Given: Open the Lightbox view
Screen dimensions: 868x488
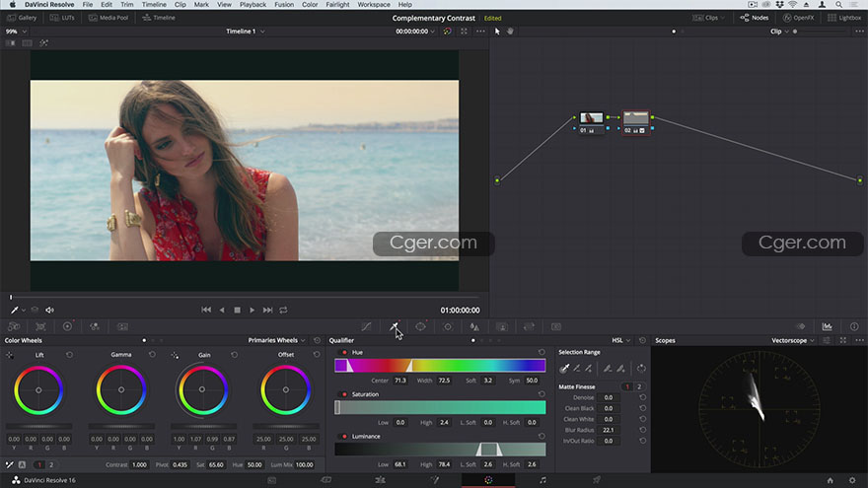Looking at the screenshot, I should 844,18.
